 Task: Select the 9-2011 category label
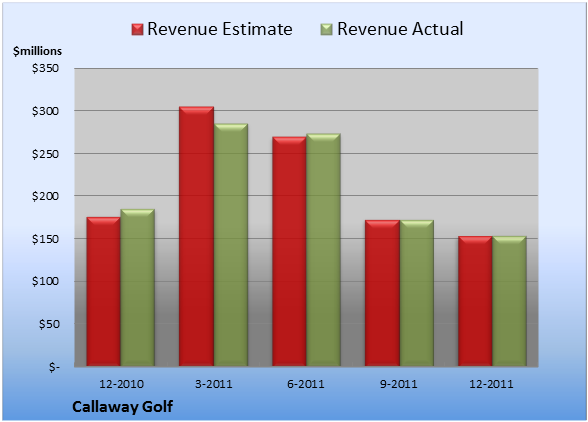[x=398, y=384]
